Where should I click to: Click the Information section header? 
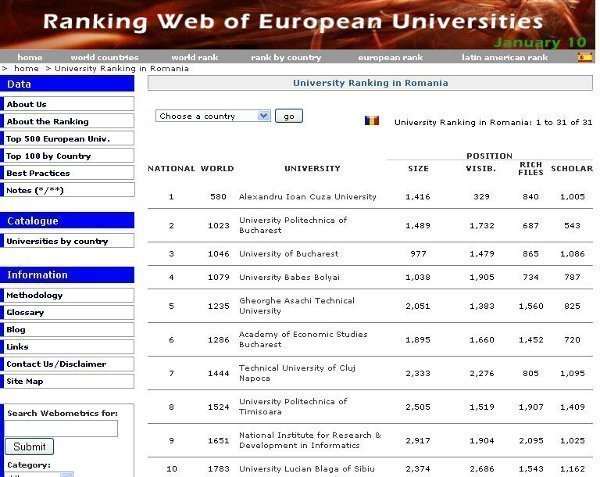coord(67,275)
